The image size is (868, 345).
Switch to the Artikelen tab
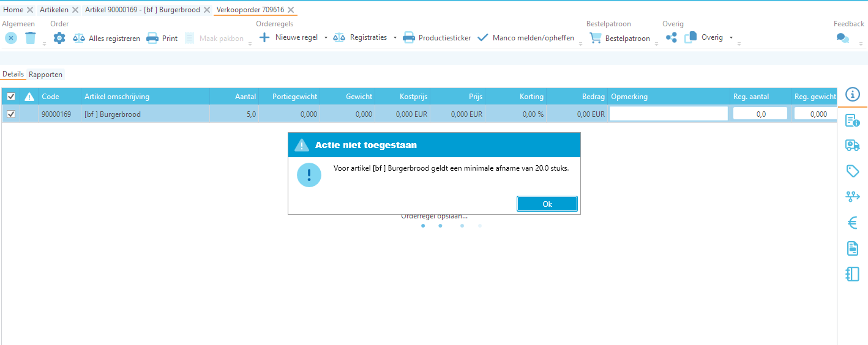pyautogui.click(x=54, y=10)
